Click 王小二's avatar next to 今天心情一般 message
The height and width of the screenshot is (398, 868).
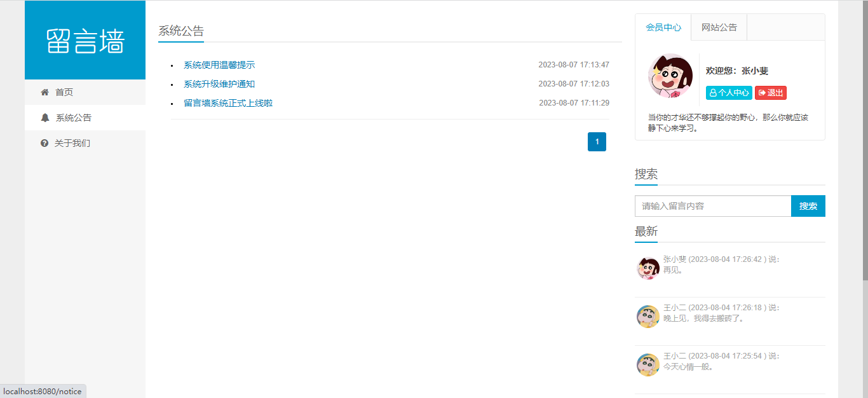coord(648,365)
